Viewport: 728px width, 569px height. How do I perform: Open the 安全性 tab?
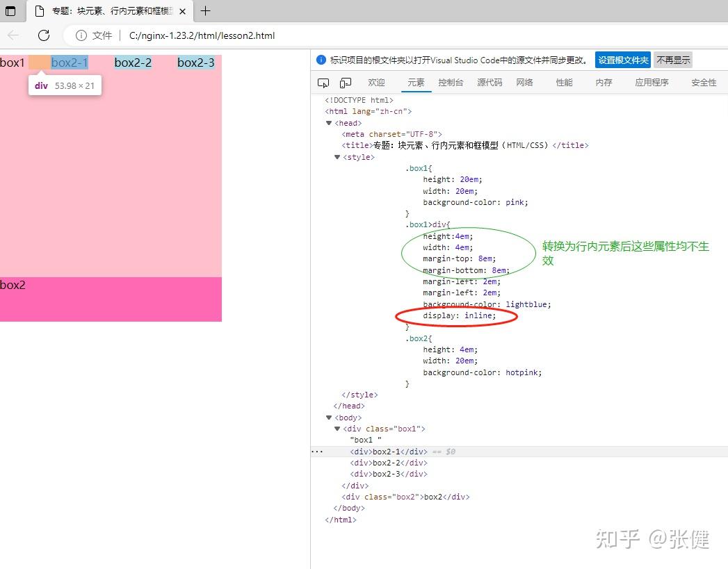[x=704, y=83]
